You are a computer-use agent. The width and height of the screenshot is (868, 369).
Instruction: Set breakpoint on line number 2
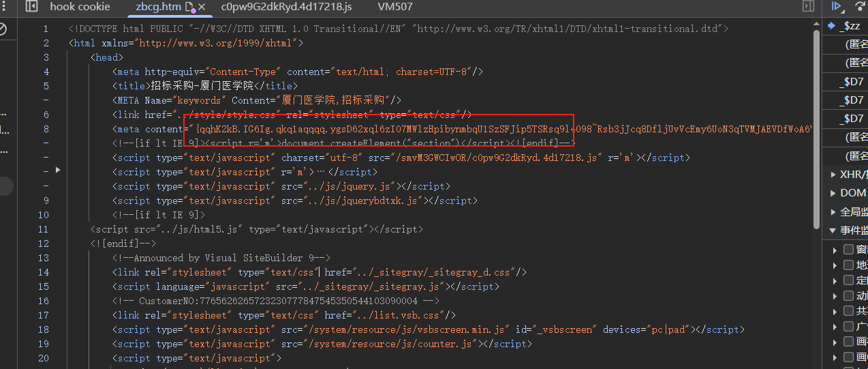point(46,43)
